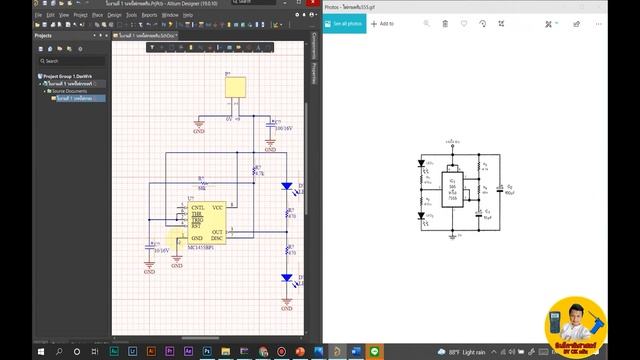Show hidden system tray icons

click(493, 352)
